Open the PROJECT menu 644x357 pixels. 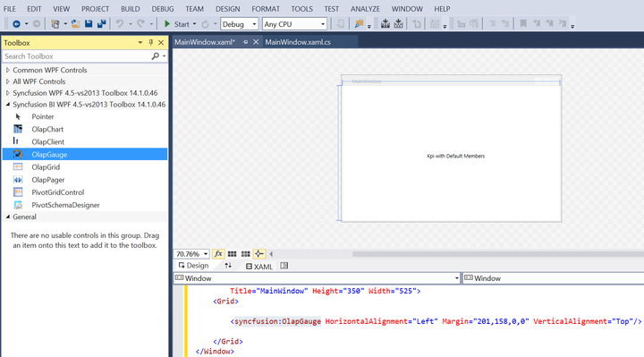coord(96,9)
